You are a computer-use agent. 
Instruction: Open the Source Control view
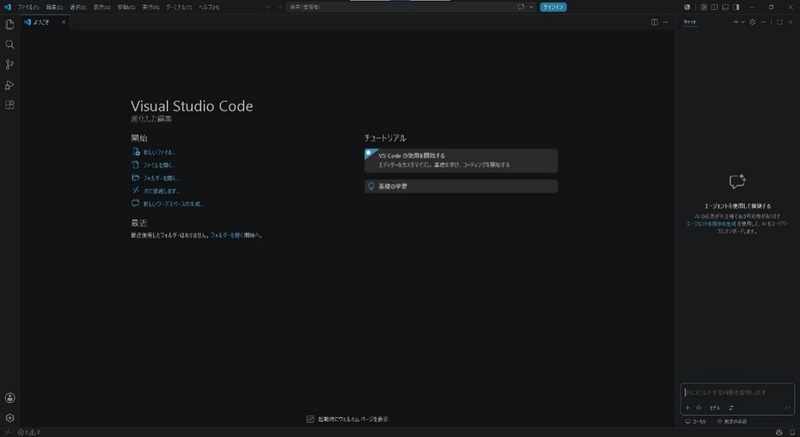[10, 64]
